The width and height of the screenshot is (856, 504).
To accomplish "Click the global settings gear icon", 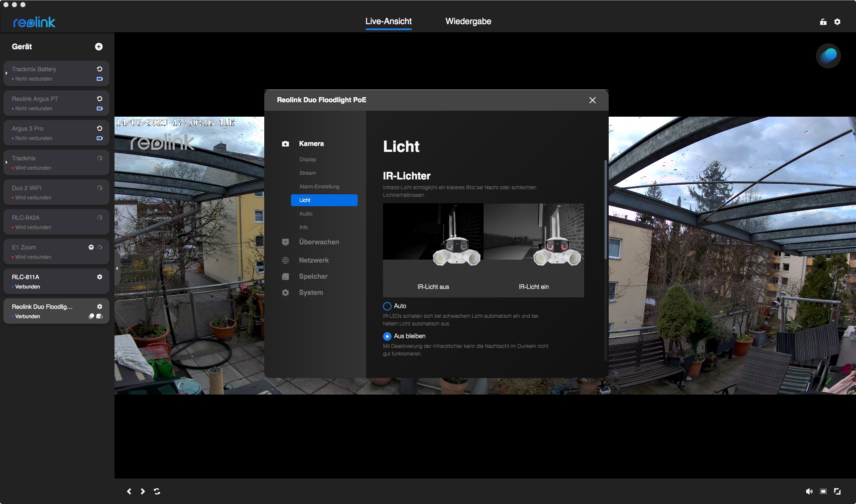I will [x=837, y=22].
